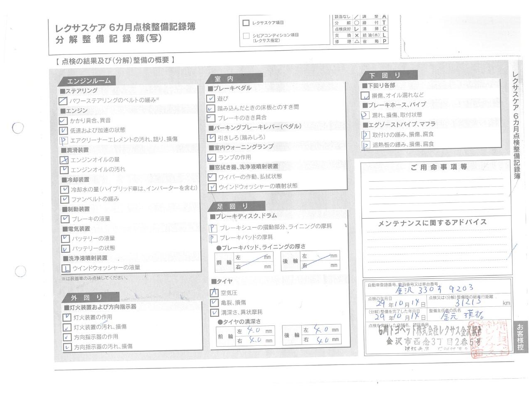The width and height of the screenshot is (532, 399).
Task: Toggle the 冷却水の量 checkbox
Action: click(64, 190)
